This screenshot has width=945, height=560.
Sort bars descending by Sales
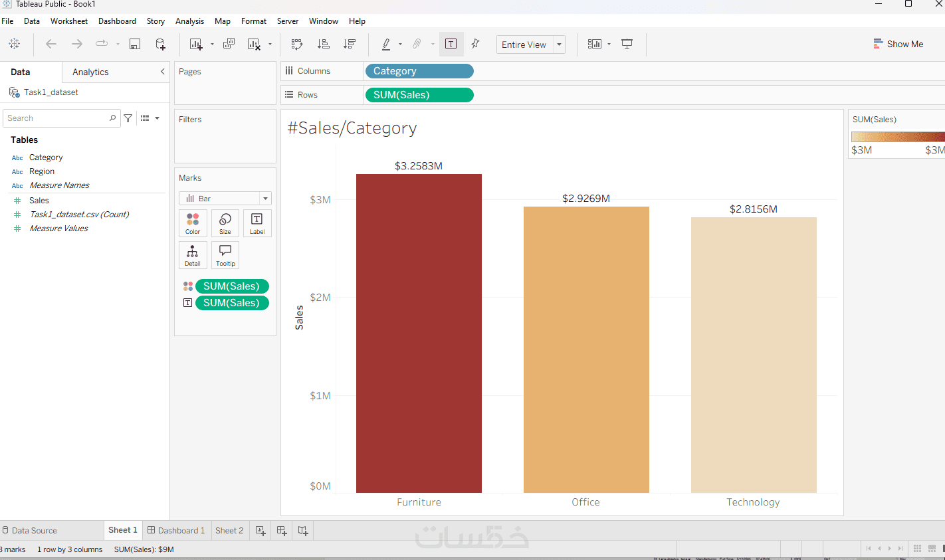click(x=350, y=44)
